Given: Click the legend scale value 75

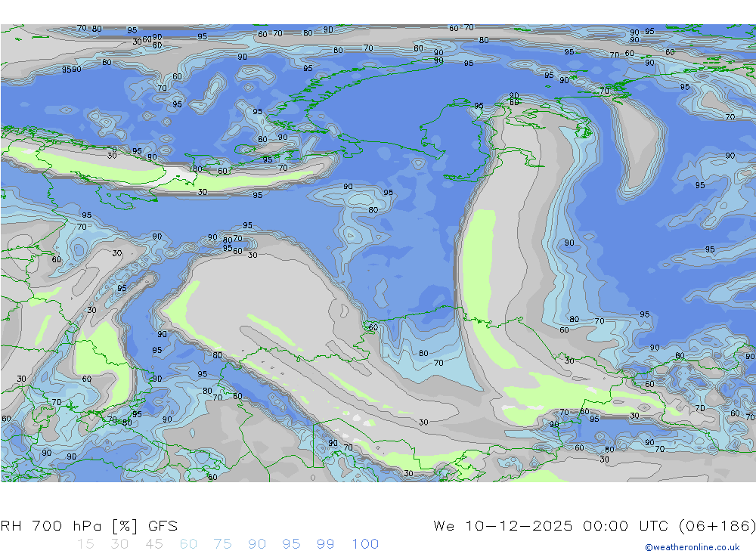Looking at the screenshot, I should point(223,544).
